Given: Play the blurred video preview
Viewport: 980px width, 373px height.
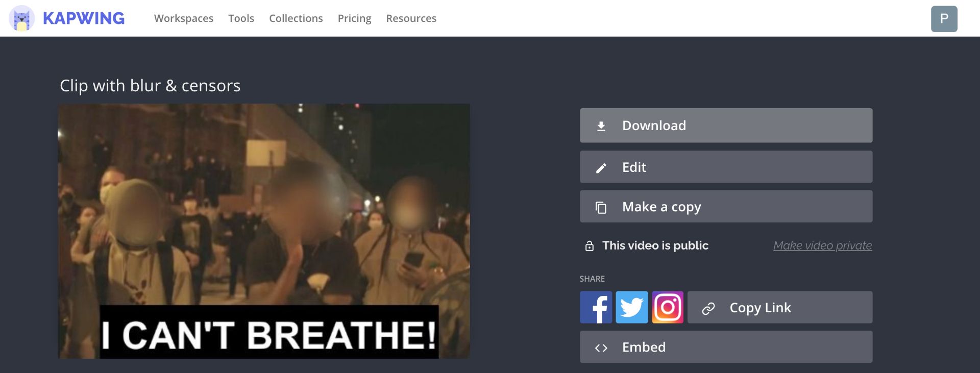Looking at the screenshot, I should 264,231.
